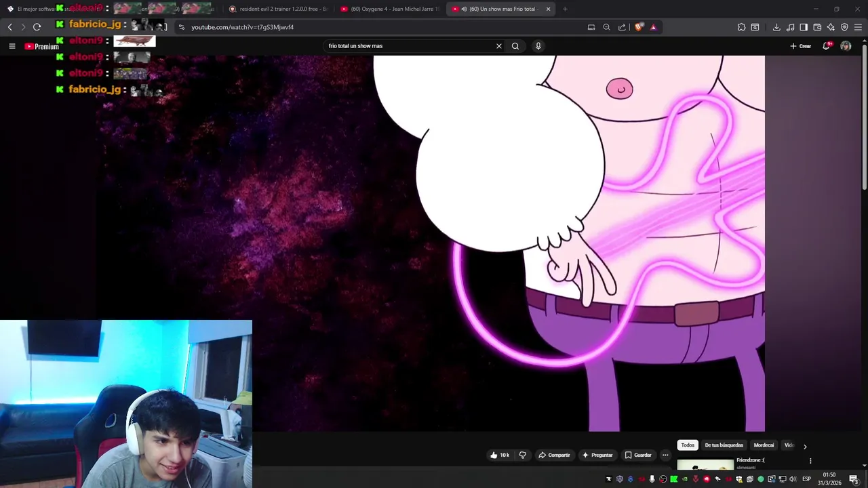Like the video with 10 k likes
This screenshot has height=488, width=868.
point(500,455)
